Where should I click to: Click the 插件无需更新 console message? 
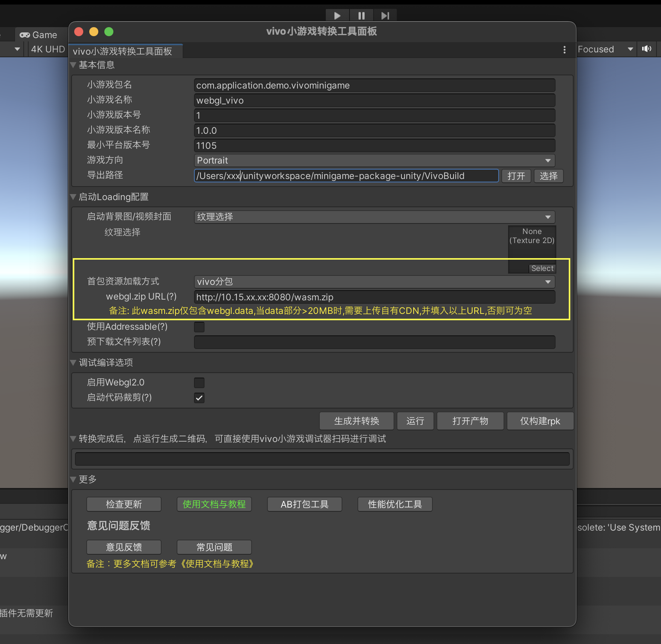click(x=27, y=613)
